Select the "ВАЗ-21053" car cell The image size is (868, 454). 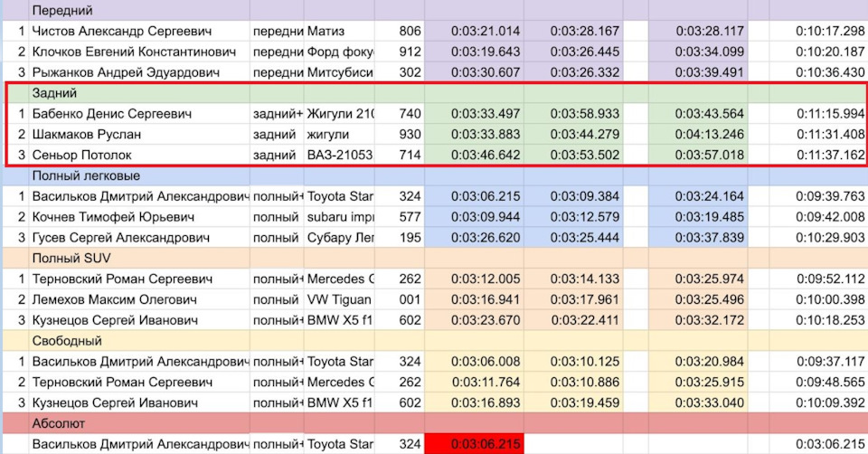click(x=340, y=155)
